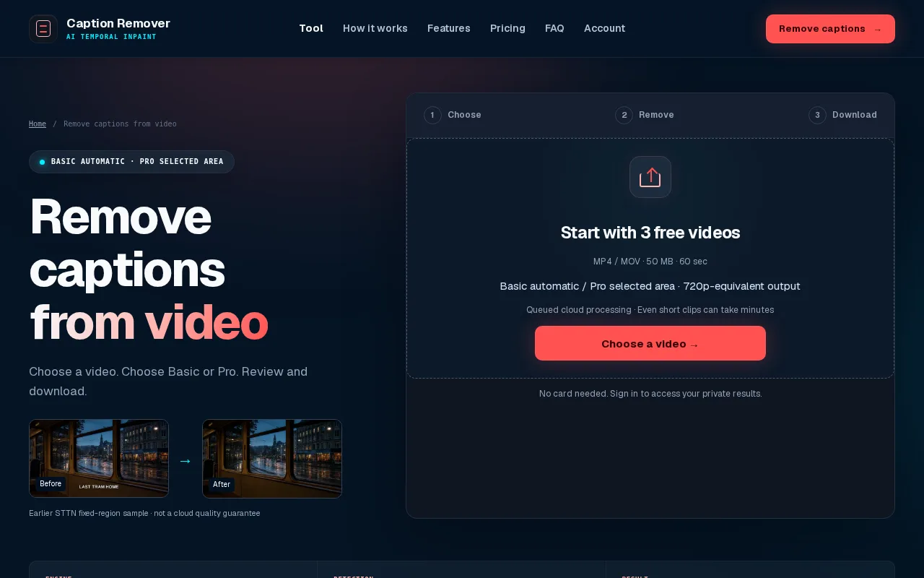924x578 pixels.
Task: Select the step 2 Remove indicator
Action: tap(645, 115)
